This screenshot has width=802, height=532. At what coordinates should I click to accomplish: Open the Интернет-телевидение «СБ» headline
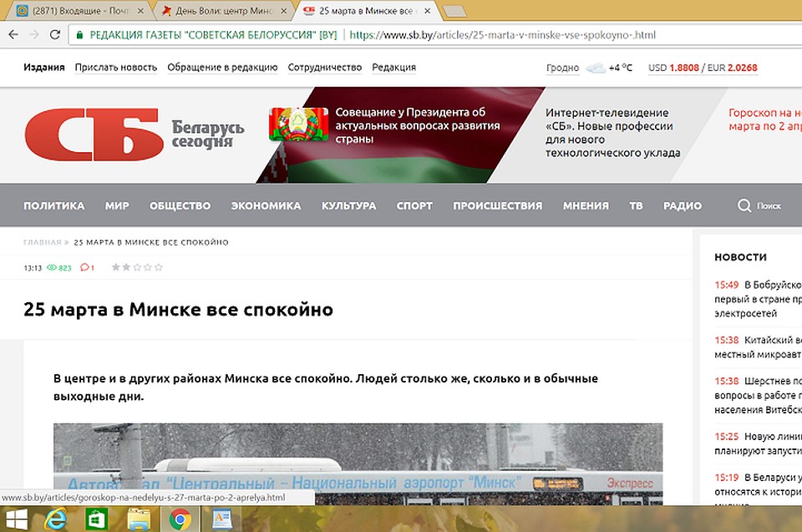(x=612, y=133)
